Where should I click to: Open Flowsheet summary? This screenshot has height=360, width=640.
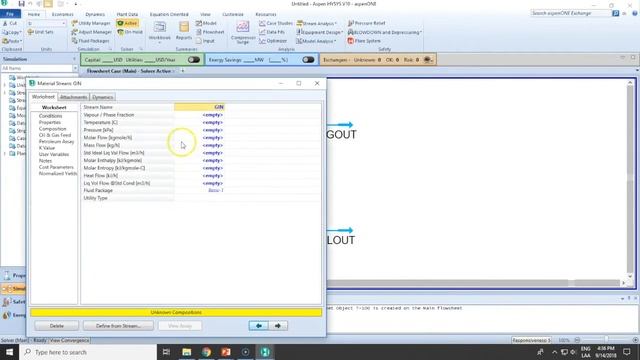pos(210,32)
